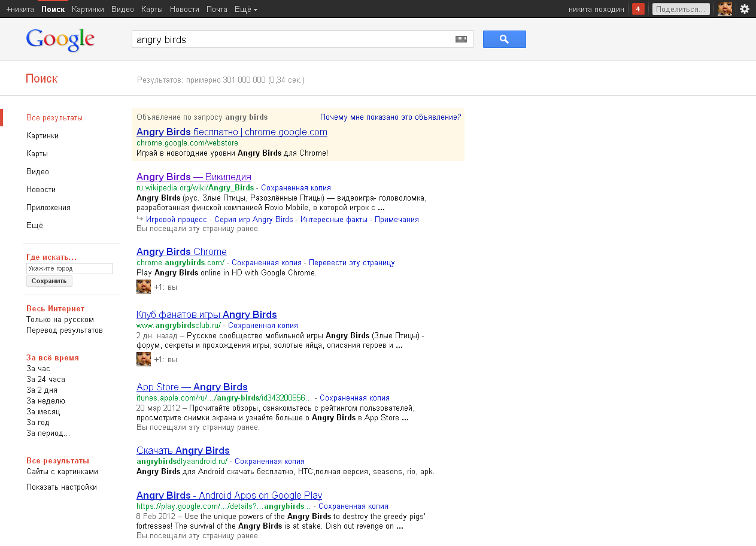Open Angry Birds - Android Apps on Google Play
Image resolution: width=756 pixels, height=546 pixels.
pos(229,496)
